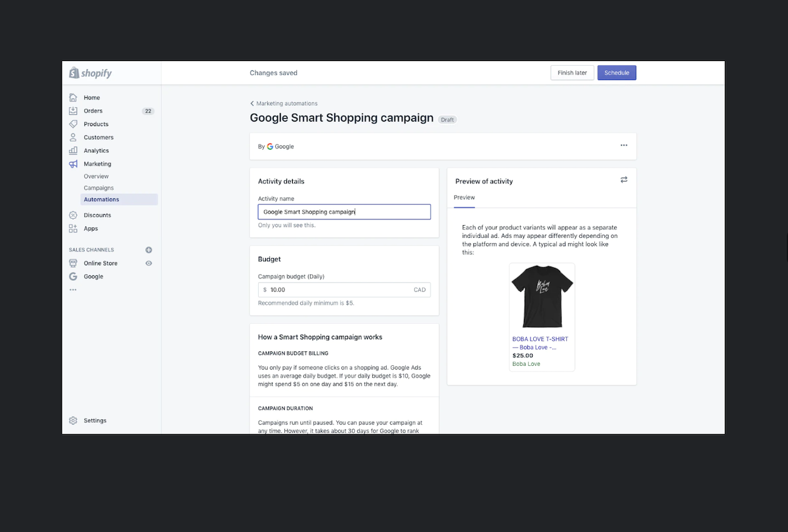Image resolution: width=788 pixels, height=532 pixels.
Task: Open the three-dot options menu
Action: click(624, 145)
